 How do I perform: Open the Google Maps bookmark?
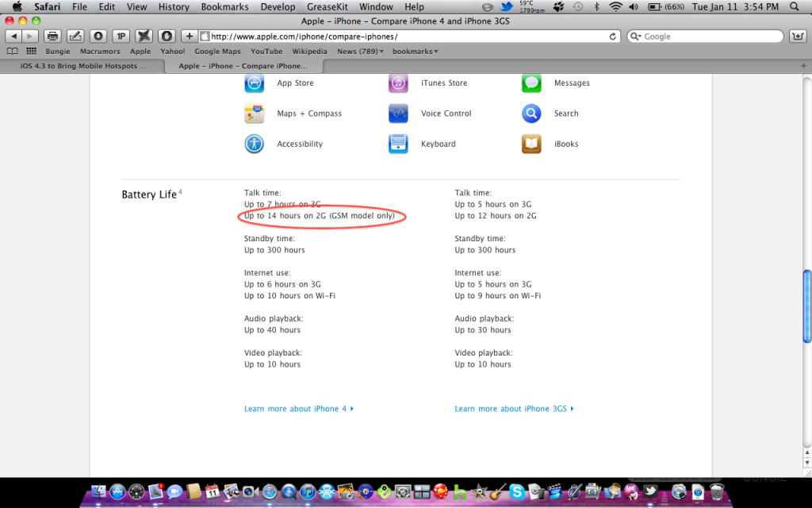tap(217, 52)
